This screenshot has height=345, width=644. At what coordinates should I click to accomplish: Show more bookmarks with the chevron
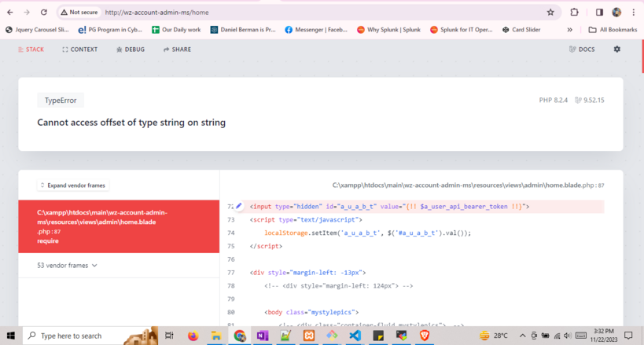[571, 30]
